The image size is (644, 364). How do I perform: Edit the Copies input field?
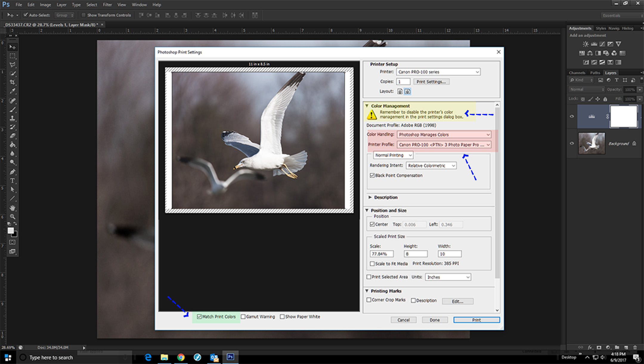tap(403, 81)
